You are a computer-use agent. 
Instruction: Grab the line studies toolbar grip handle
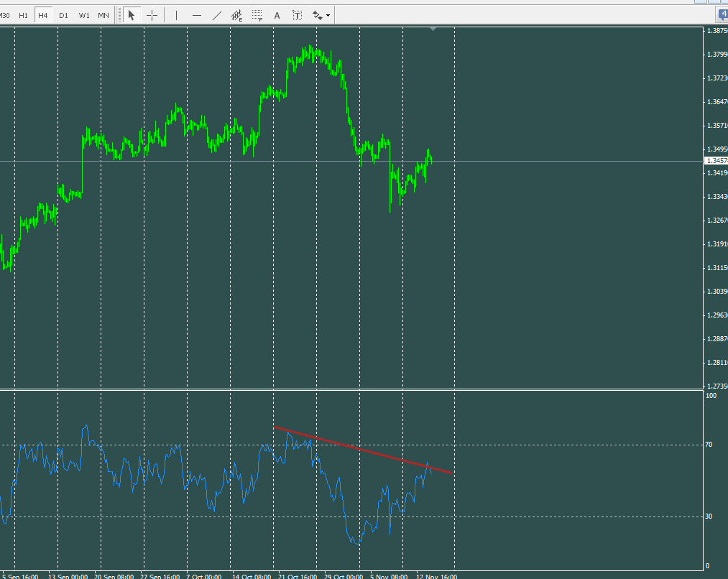(119, 15)
